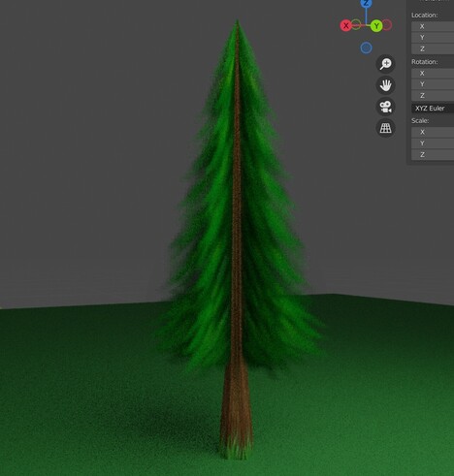Click the green Y axis gizmo ball

[x=376, y=26]
